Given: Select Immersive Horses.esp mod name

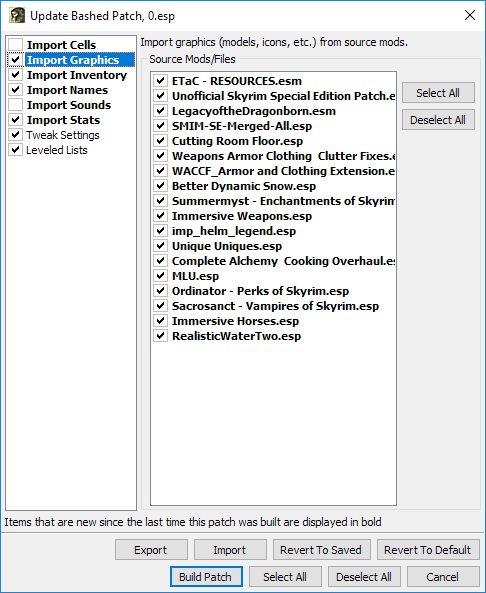Looking at the screenshot, I should click(x=235, y=321).
